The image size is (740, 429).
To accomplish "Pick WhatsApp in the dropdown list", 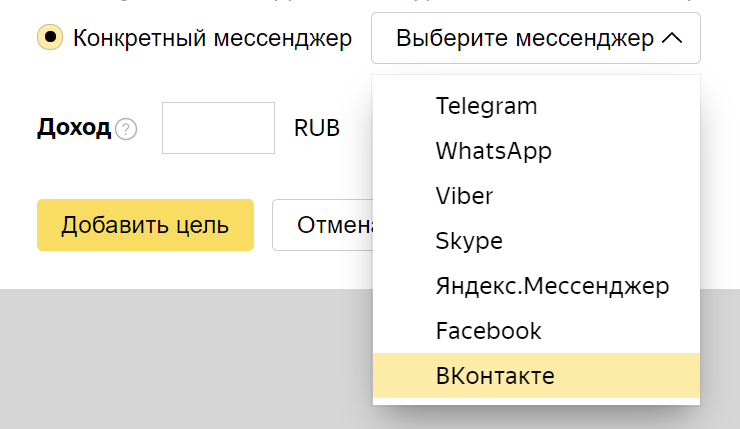I will click(x=494, y=151).
